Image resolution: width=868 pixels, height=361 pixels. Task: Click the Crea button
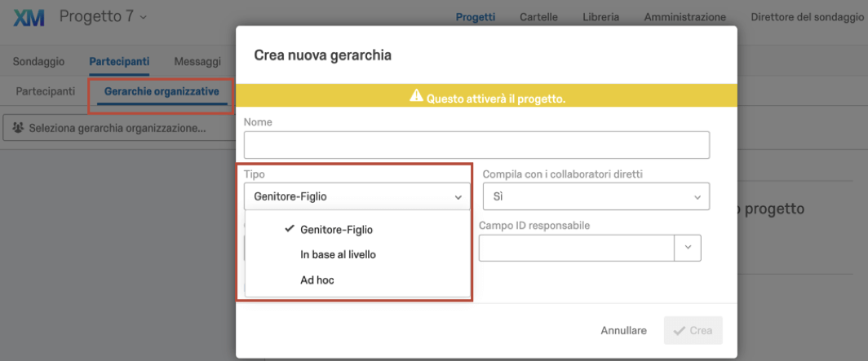click(693, 331)
